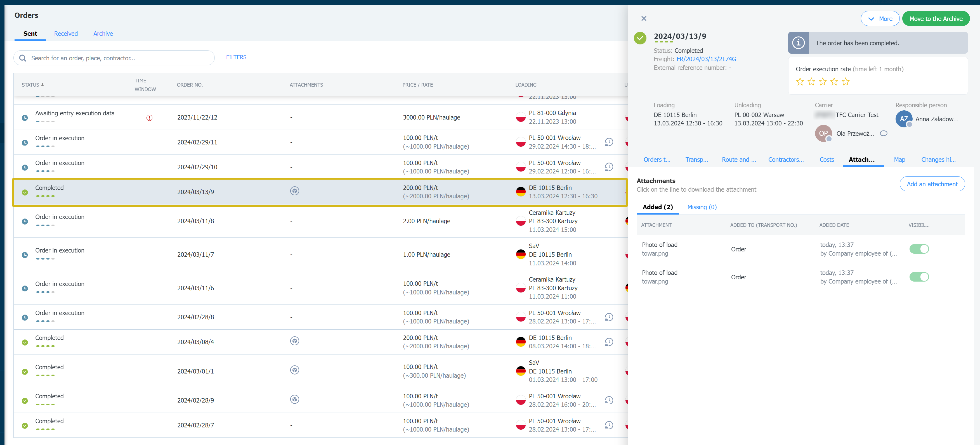
Task: Open the Map tab in details
Action: point(899,160)
